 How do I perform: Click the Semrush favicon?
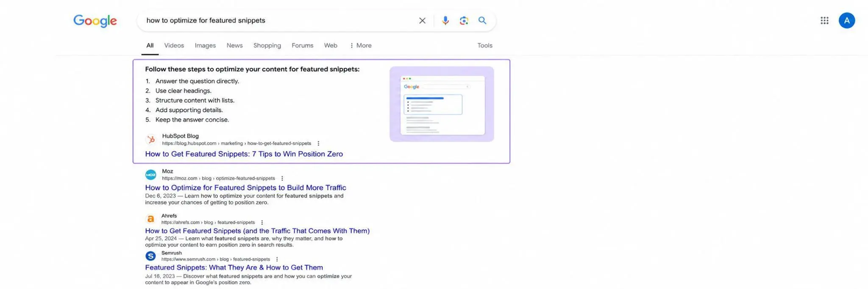tap(150, 256)
